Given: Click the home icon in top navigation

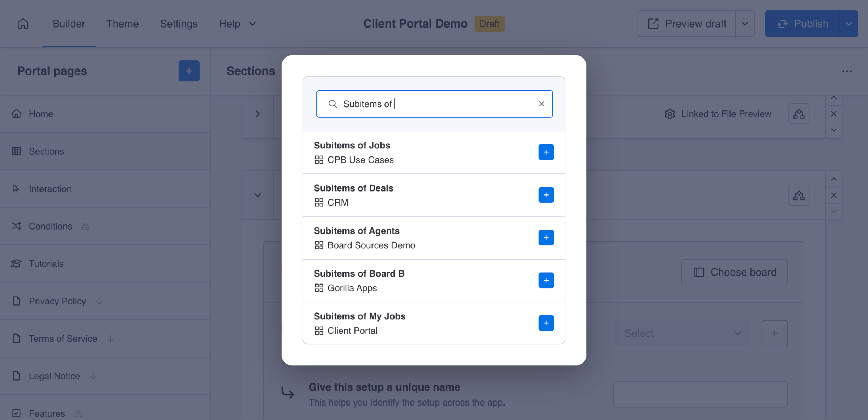Looking at the screenshot, I should (x=23, y=24).
